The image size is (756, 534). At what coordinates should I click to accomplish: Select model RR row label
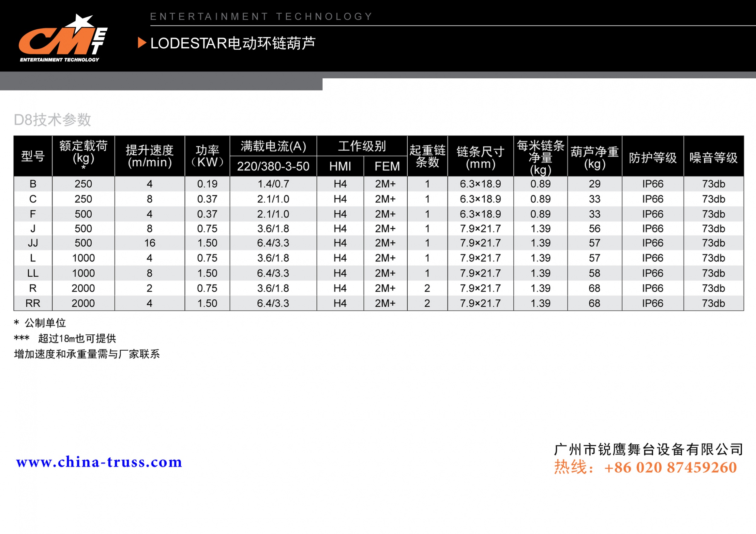33,303
